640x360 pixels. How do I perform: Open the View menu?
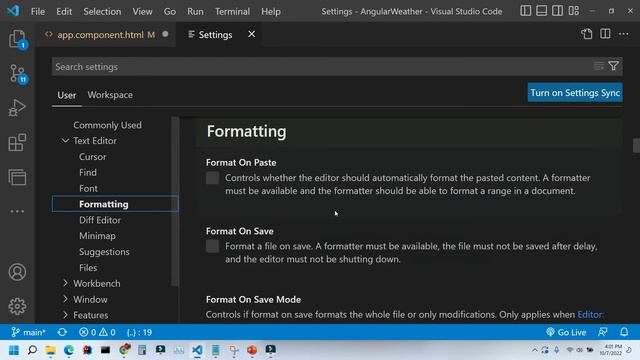142,11
